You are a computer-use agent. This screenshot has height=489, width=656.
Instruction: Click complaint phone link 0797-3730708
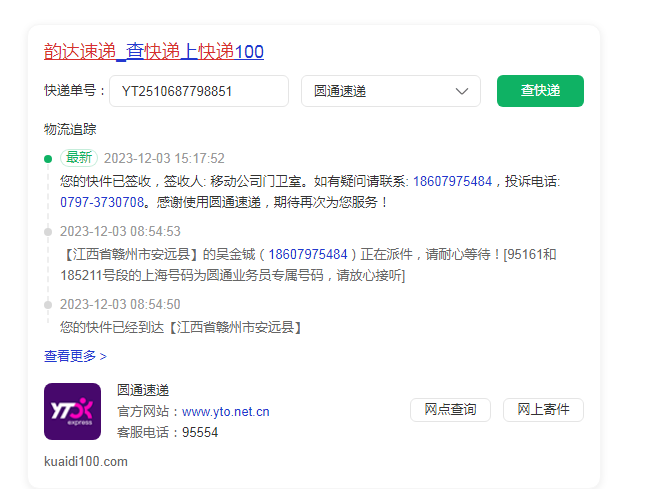[x=102, y=202]
